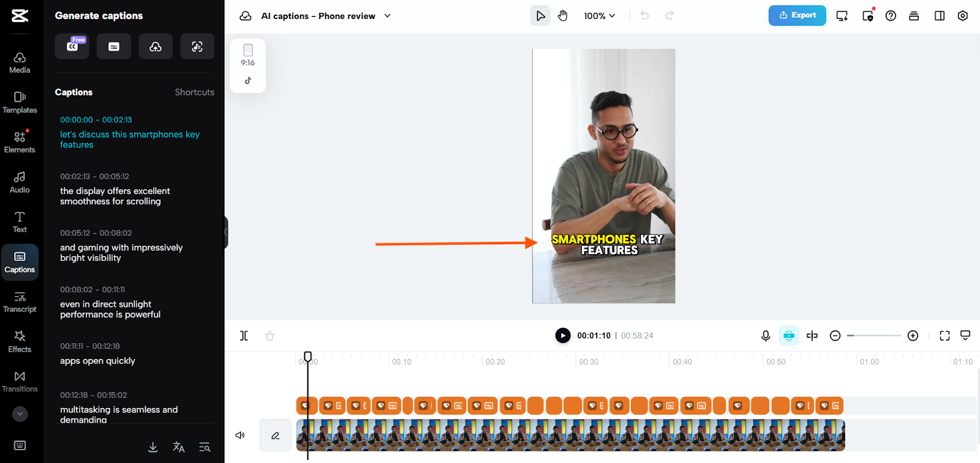Collapse the captions side panel handle
The image size is (980, 463).
pos(226,232)
